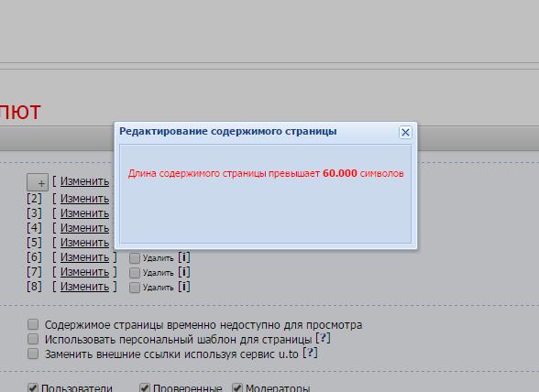Uncheck the Модераторы group checkbox
Image resolution: width=539 pixels, height=392 pixels.
pyautogui.click(x=237, y=387)
